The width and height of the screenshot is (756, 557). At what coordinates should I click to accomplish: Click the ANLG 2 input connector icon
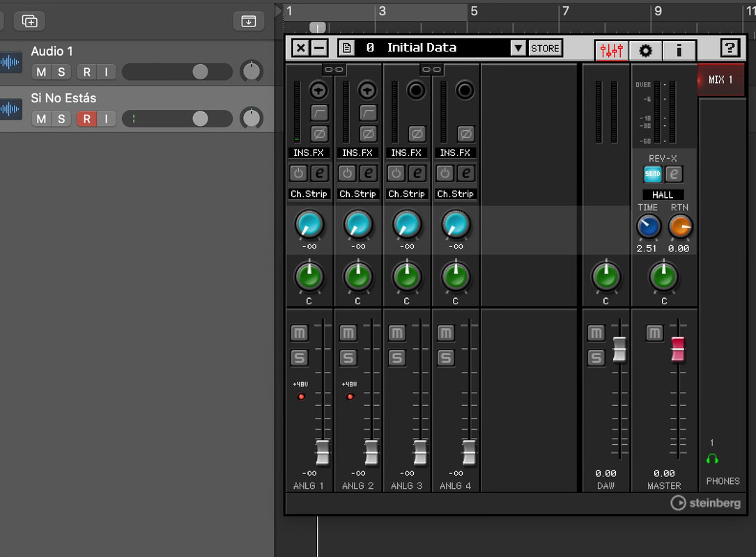tap(367, 90)
